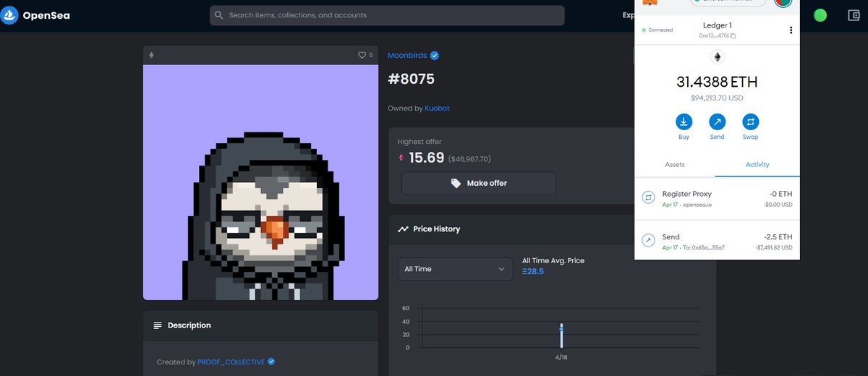Viewport: 868px width, 376px height.
Task: Click the Send transaction arrow icon
Action: coord(649,239)
